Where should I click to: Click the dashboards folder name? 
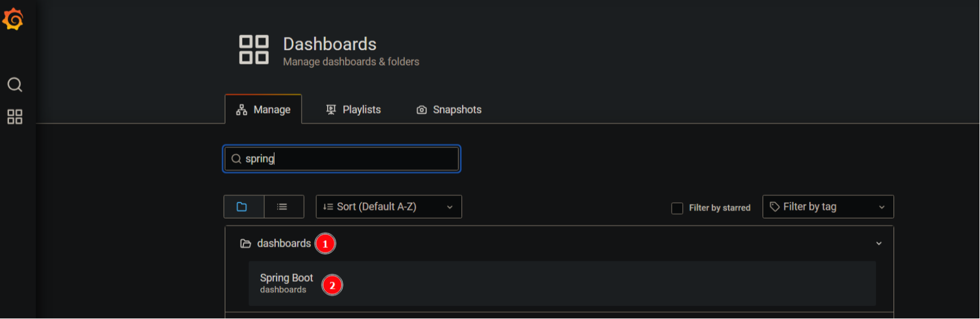pyautogui.click(x=284, y=243)
